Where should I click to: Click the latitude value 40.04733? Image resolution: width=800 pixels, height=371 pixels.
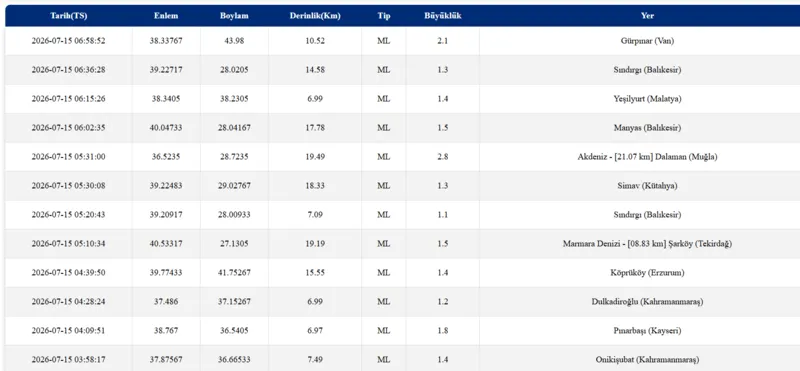(x=166, y=128)
